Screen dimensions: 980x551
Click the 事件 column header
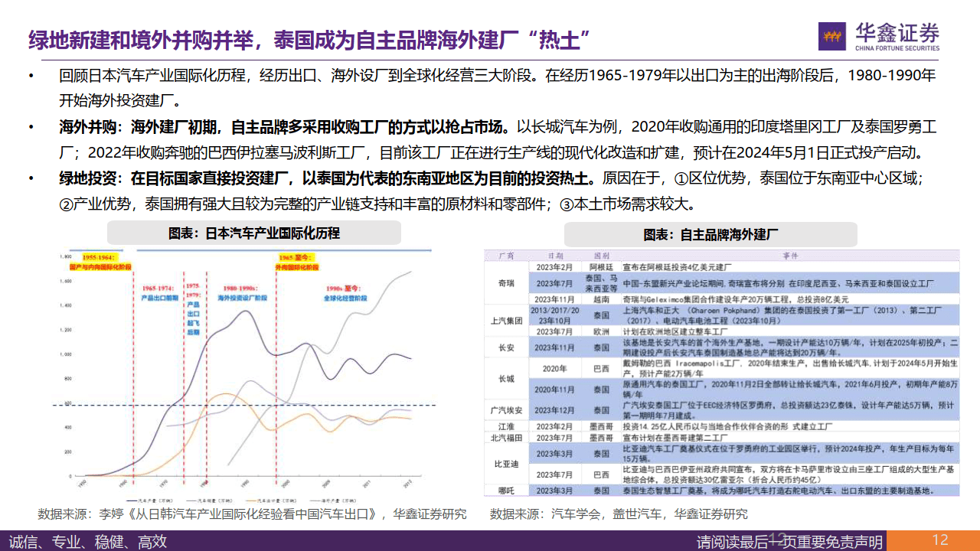click(x=791, y=256)
